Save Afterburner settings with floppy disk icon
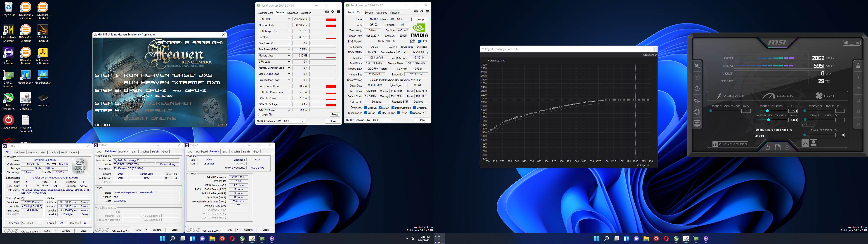This screenshot has width=868, height=244. 777,147
